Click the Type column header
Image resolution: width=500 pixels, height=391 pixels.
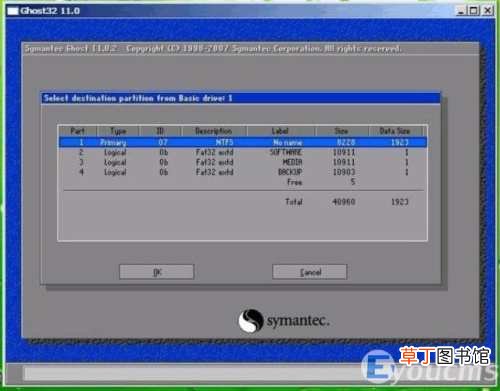point(118,131)
